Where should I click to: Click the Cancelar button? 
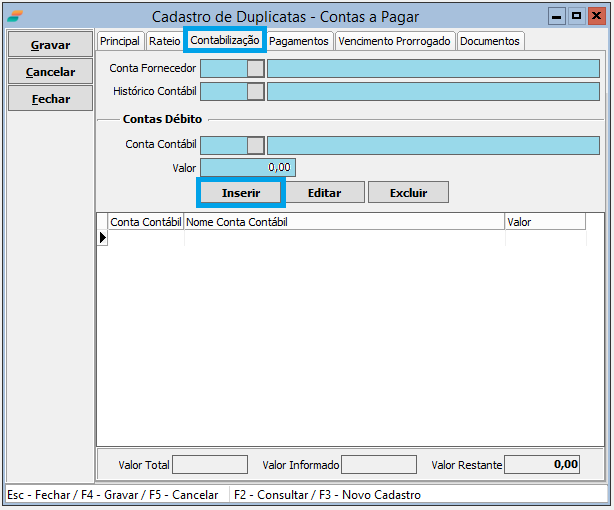[51, 72]
